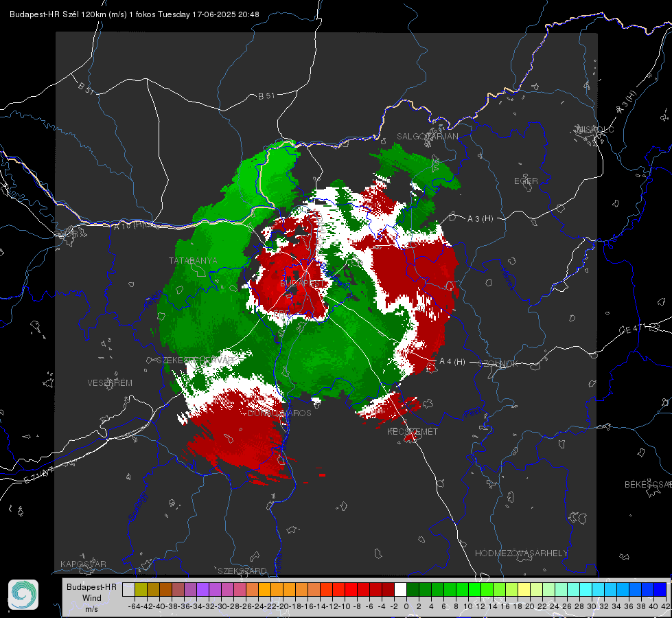672x618 pixels.
Task: Select the white zero-velocity swatch in the legend
Action: [x=400, y=590]
